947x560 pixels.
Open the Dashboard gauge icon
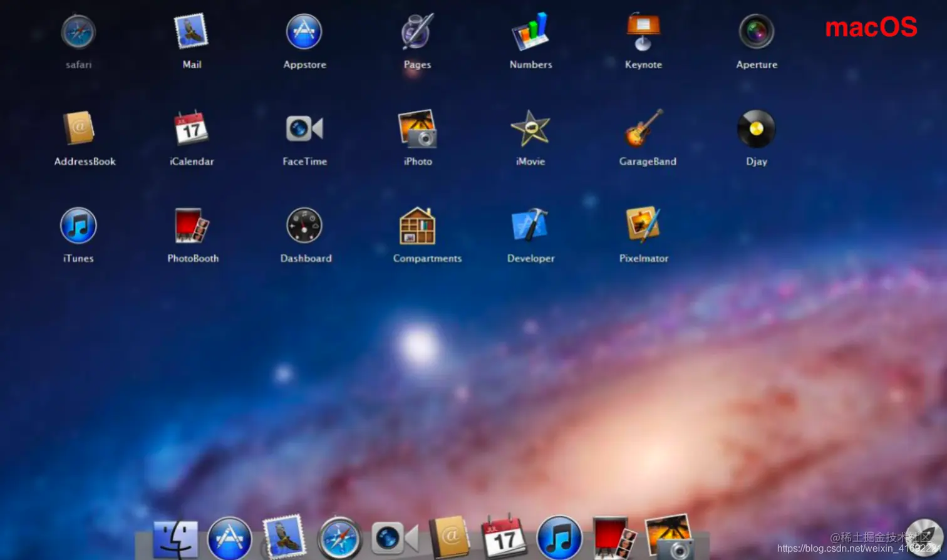click(x=304, y=226)
